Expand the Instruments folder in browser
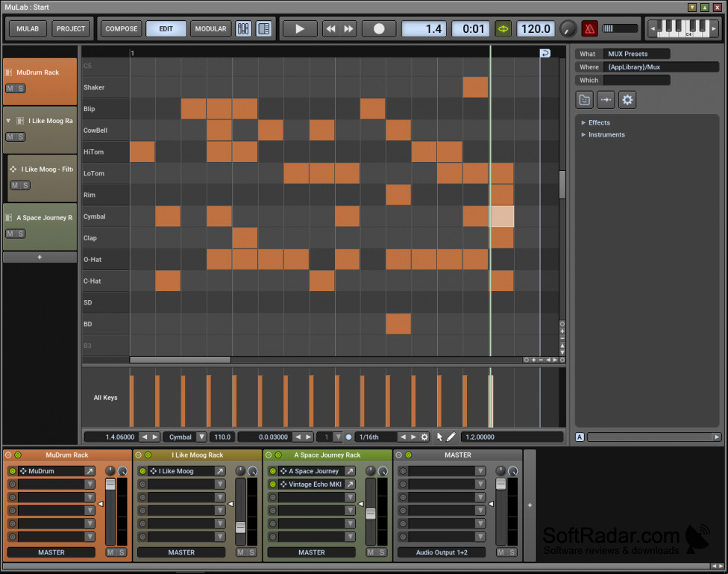 (583, 135)
